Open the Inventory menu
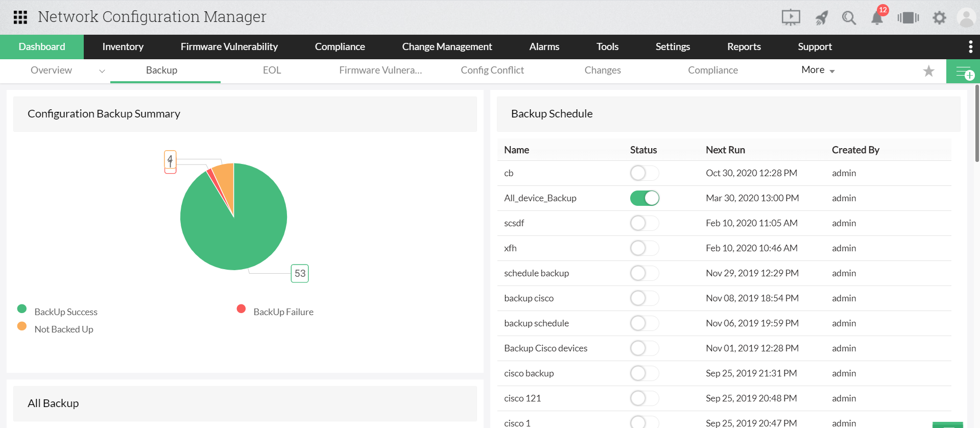Image resolution: width=980 pixels, height=428 pixels. point(123,47)
